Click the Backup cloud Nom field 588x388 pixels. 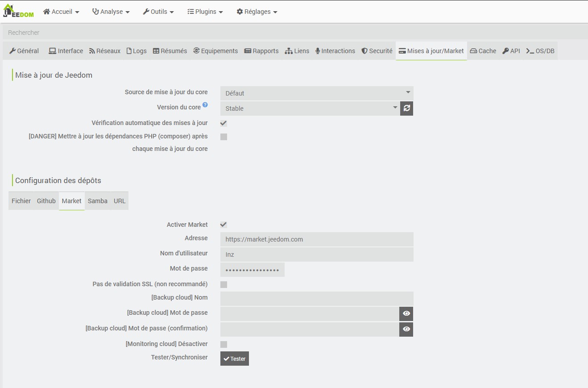pyautogui.click(x=317, y=299)
